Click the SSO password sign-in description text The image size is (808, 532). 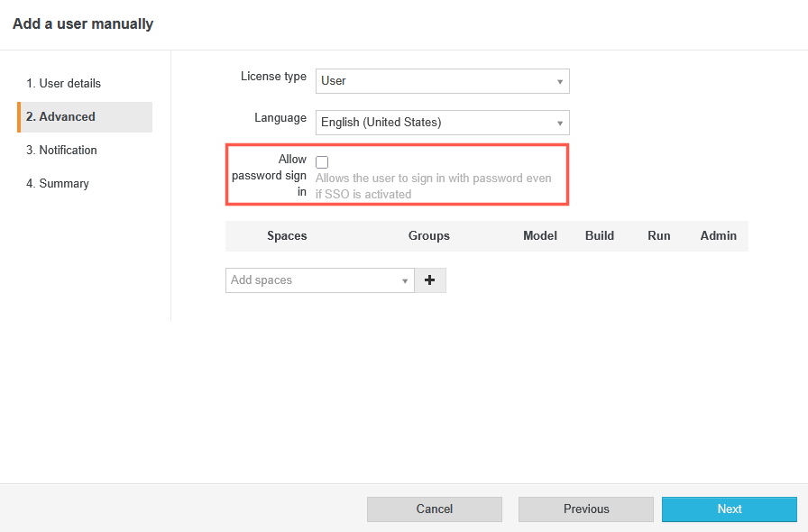coord(433,187)
